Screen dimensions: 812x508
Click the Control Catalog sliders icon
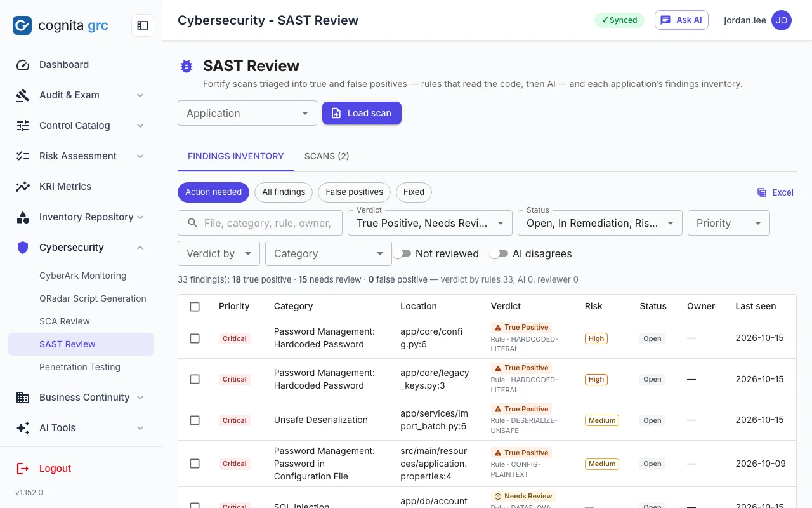click(23, 126)
